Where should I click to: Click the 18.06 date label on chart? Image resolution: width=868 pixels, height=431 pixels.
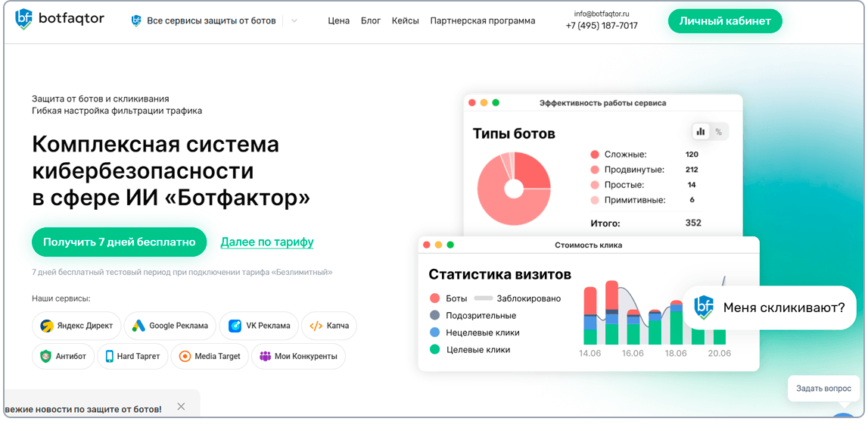pos(676,354)
